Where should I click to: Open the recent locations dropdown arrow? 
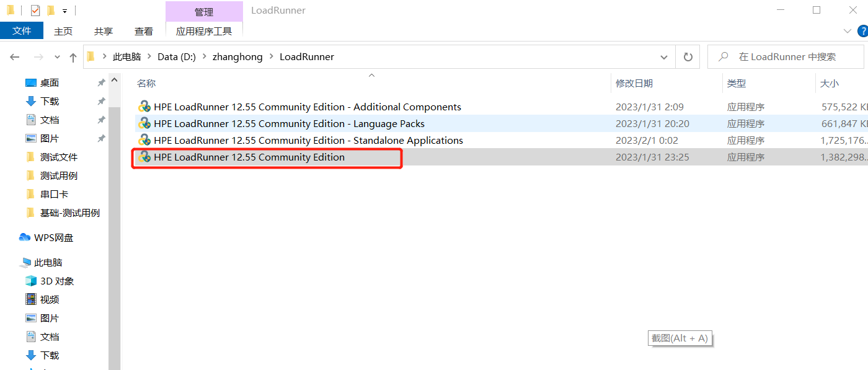click(x=57, y=57)
